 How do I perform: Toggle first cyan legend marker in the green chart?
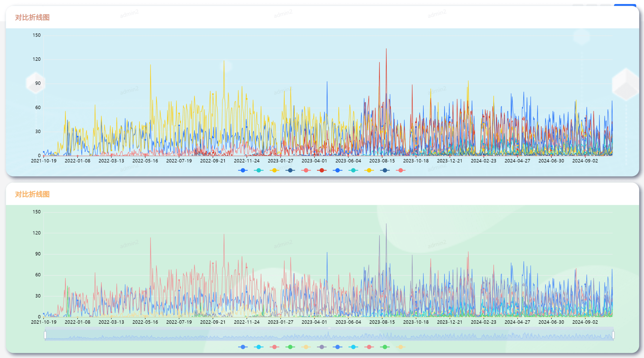point(259,347)
